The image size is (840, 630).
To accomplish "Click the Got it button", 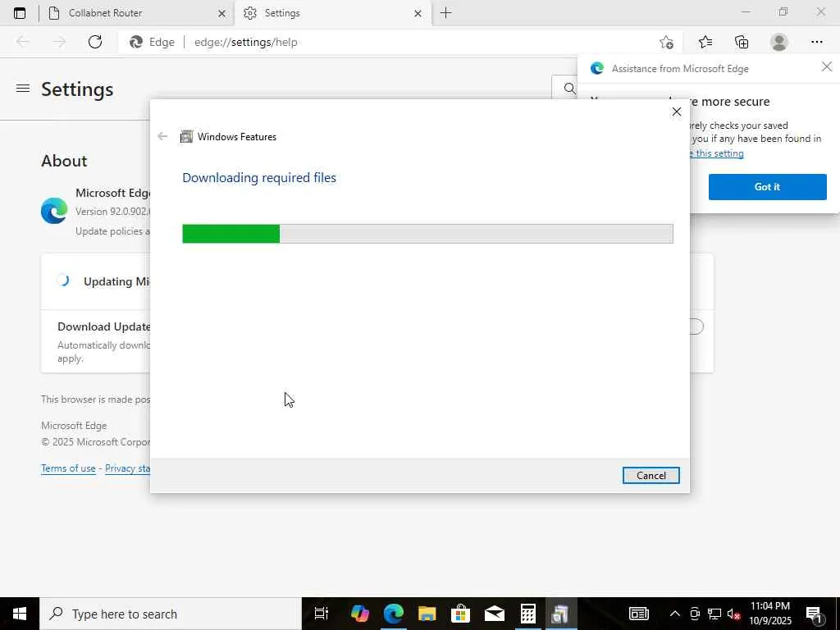I will click(767, 187).
